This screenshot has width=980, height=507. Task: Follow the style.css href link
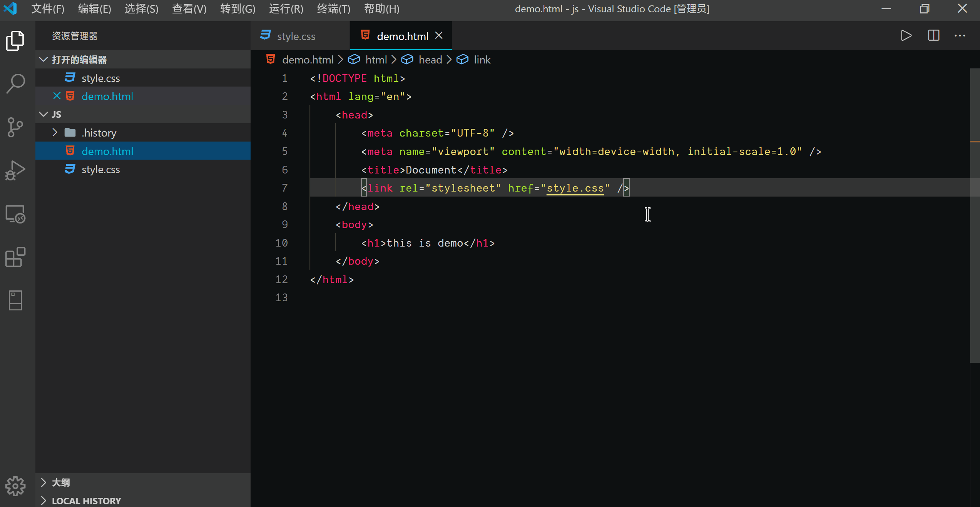point(575,188)
